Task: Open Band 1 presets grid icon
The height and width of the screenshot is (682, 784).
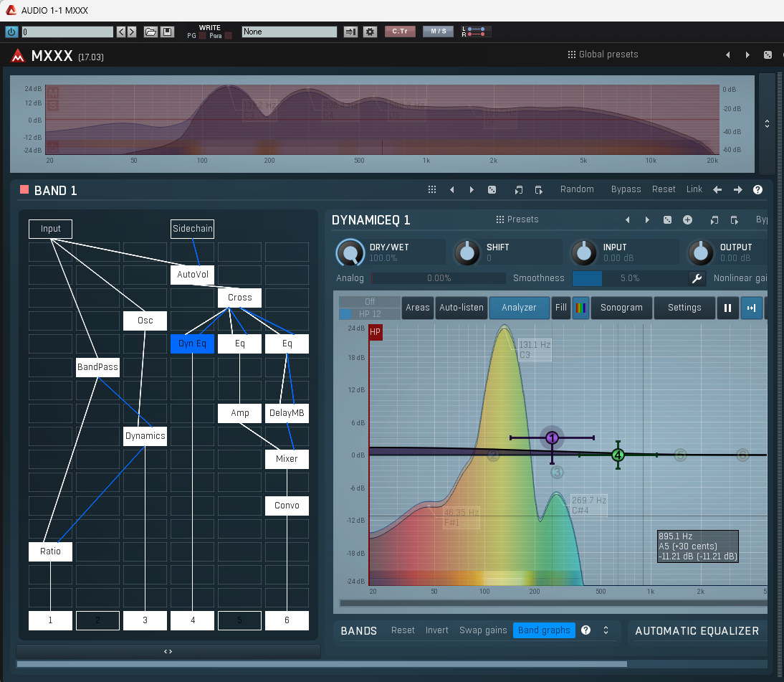Action: 432,189
